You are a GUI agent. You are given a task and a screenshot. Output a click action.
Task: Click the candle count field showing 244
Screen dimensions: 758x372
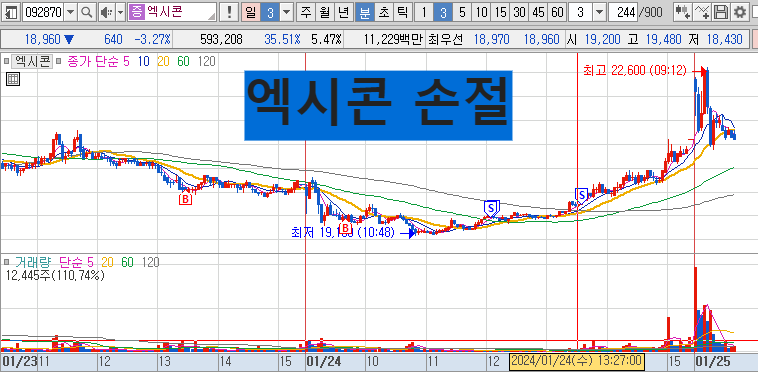[623, 12]
